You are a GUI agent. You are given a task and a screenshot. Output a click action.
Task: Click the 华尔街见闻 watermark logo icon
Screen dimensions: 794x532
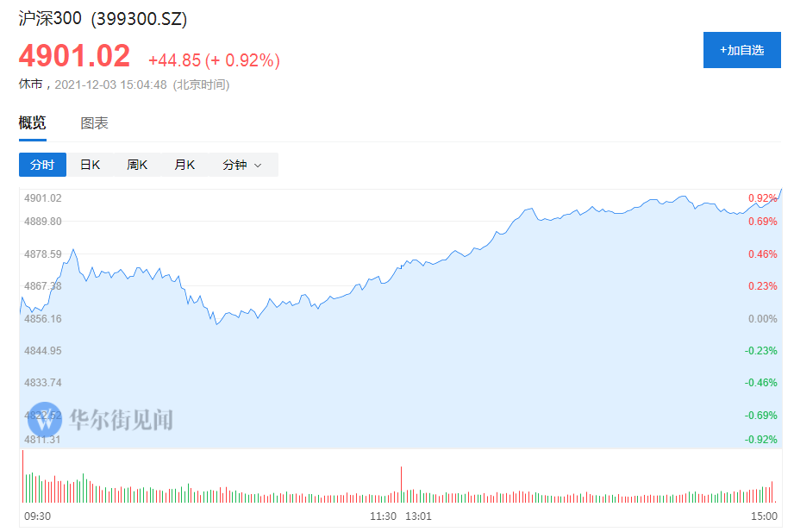click(x=45, y=419)
